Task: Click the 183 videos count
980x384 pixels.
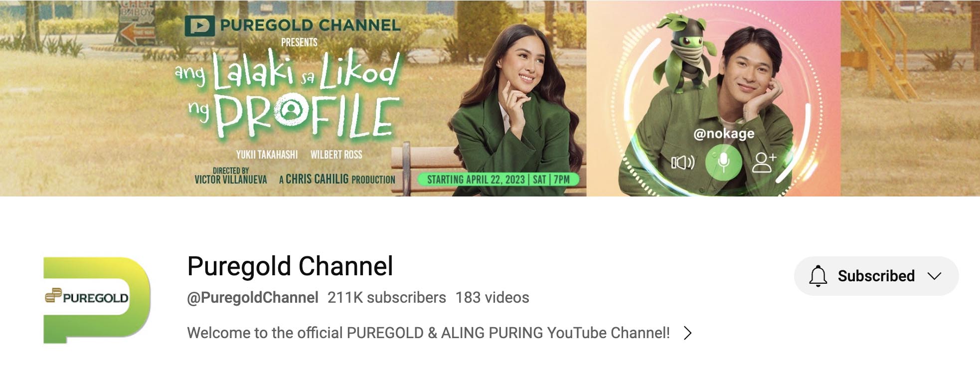Action: point(492,298)
